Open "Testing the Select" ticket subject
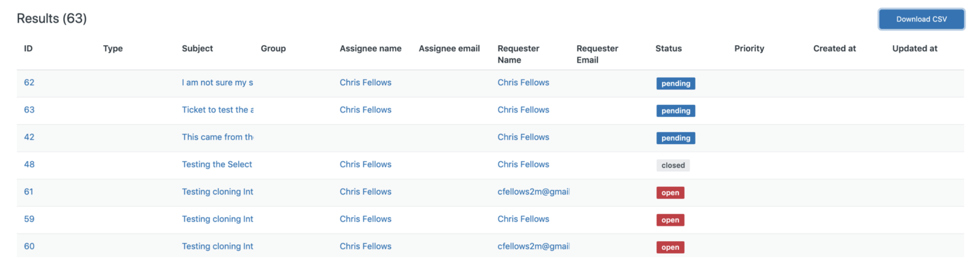This screenshot has height=269, width=980. (x=217, y=164)
